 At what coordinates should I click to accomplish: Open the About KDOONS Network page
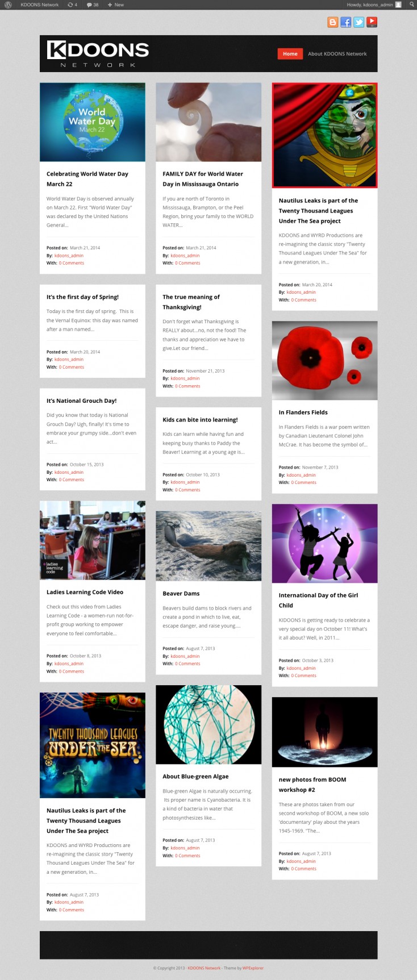coord(337,54)
